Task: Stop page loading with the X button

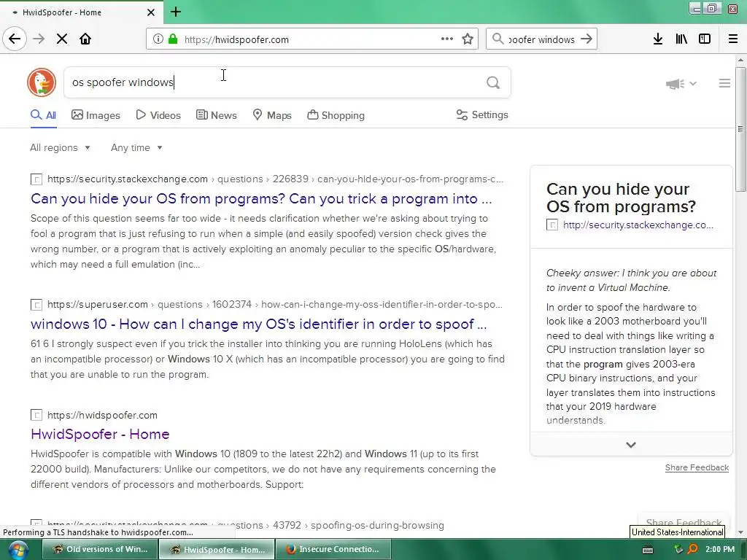Action: click(x=62, y=39)
